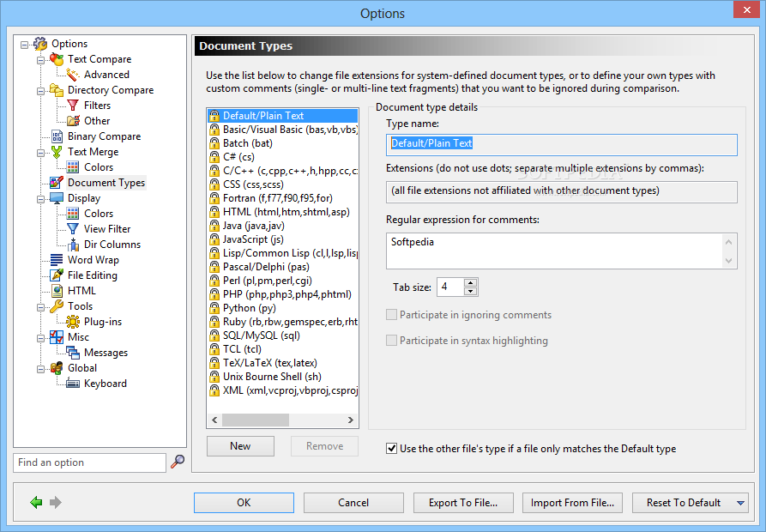Screen dimensions: 766x532
Task: Collapse the Directory Compare tree node
Action: point(40,91)
